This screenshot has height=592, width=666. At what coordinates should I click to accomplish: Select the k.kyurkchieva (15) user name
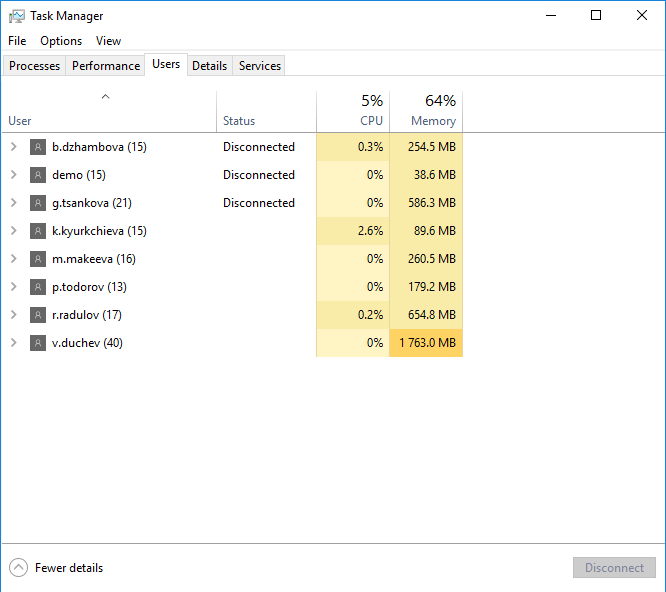(99, 231)
